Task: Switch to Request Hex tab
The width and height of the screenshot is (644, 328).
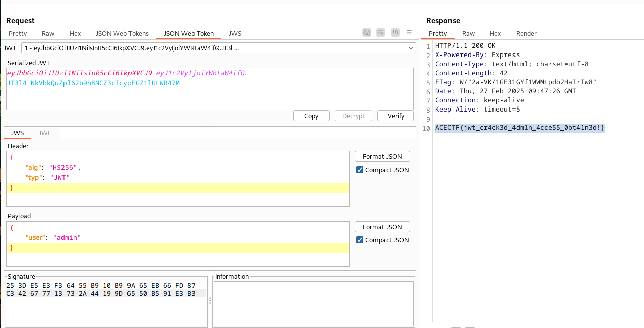Action: [75, 34]
